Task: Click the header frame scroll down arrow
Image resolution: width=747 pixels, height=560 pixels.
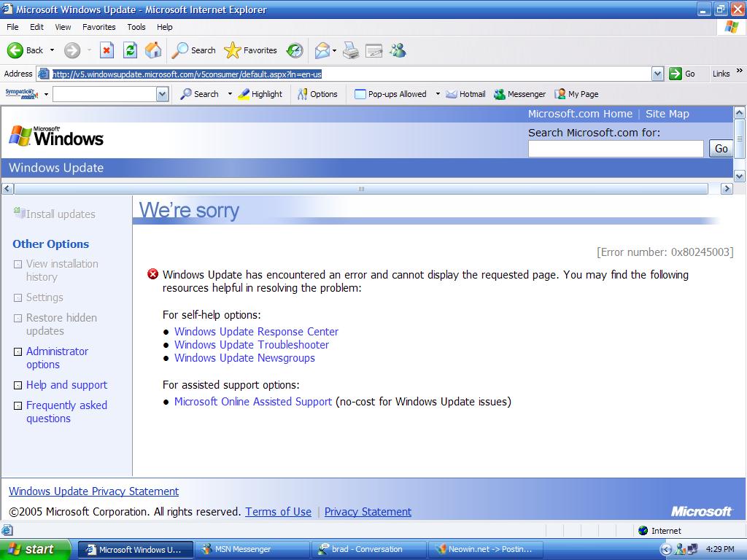Action: 739,176
